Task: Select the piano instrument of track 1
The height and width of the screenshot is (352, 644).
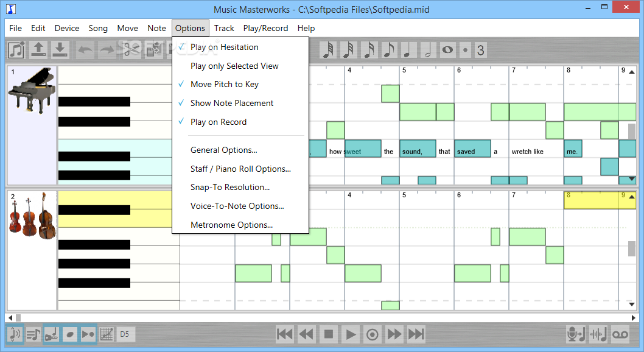Action: pos(32,91)
